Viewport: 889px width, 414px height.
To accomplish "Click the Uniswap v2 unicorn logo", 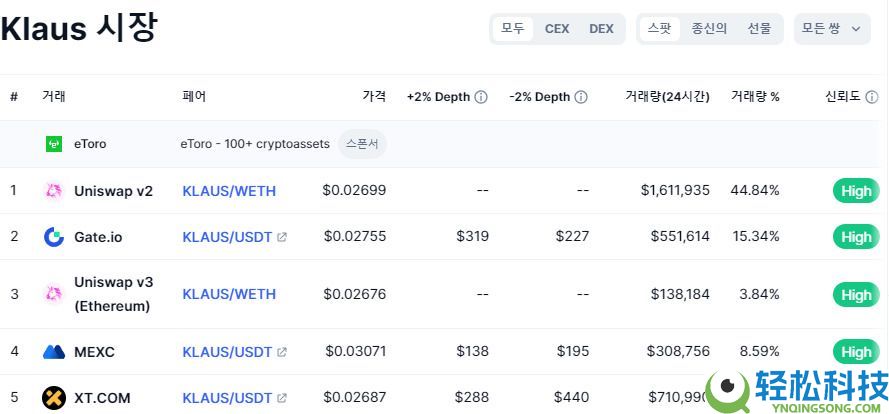I will tap(54, 191).
